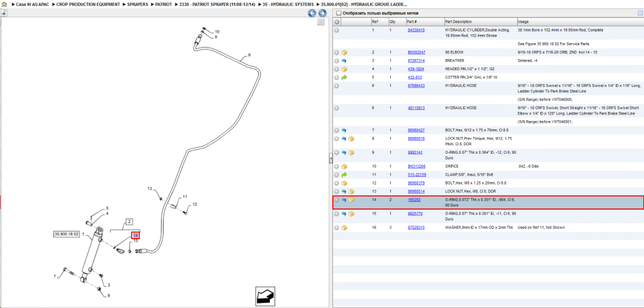Select callout 11 clamp label in diagram
The image size is (644, 308).
(185, 197)
